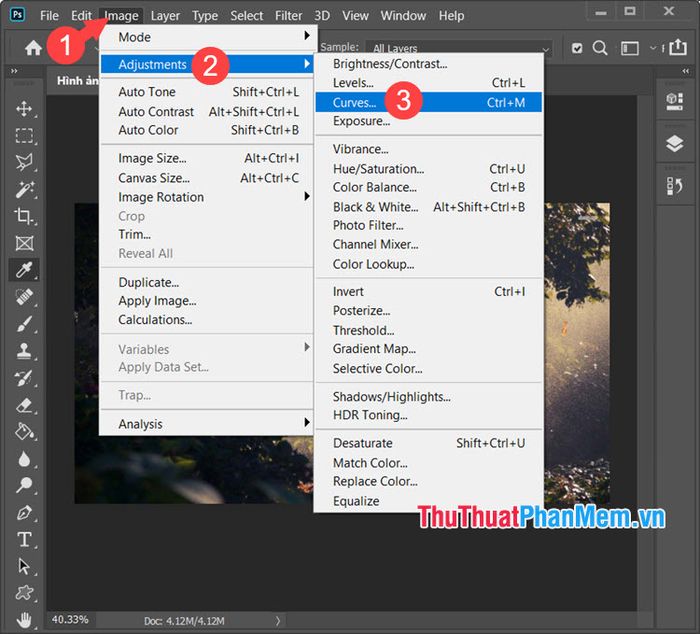The height and width of the screenshot is (634, 700).
Task: Select the Eyedropper tool
Action: 24,270
